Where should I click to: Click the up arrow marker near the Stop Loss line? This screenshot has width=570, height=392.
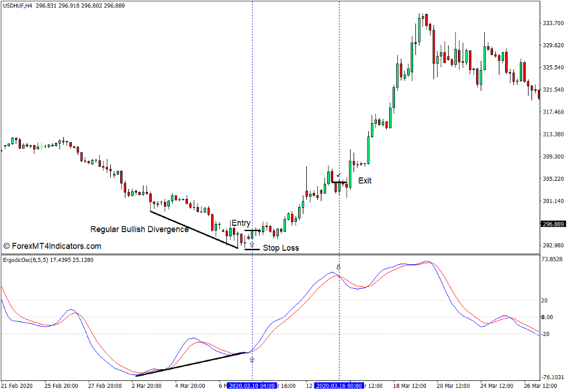(x=252, y=245)
